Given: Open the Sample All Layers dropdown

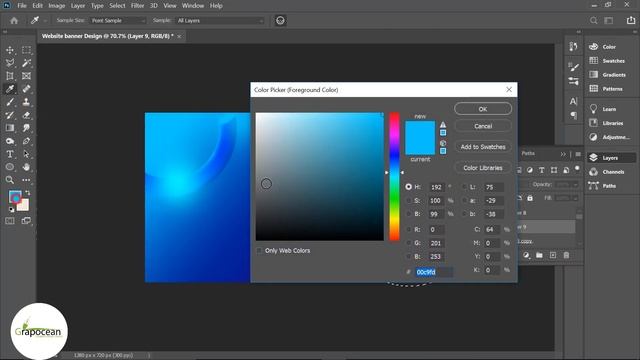Looking at the screenshot, I should [x=220, y=20].
